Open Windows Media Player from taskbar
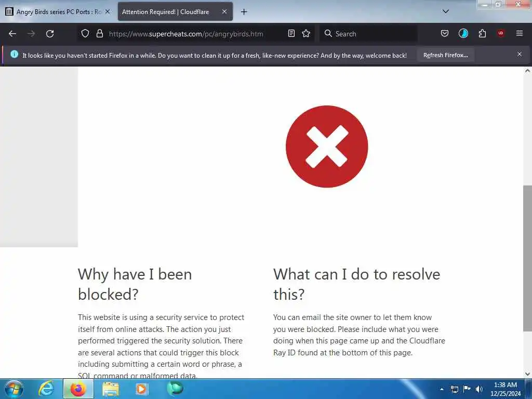532x399 pixels. (x=141, y=389)
